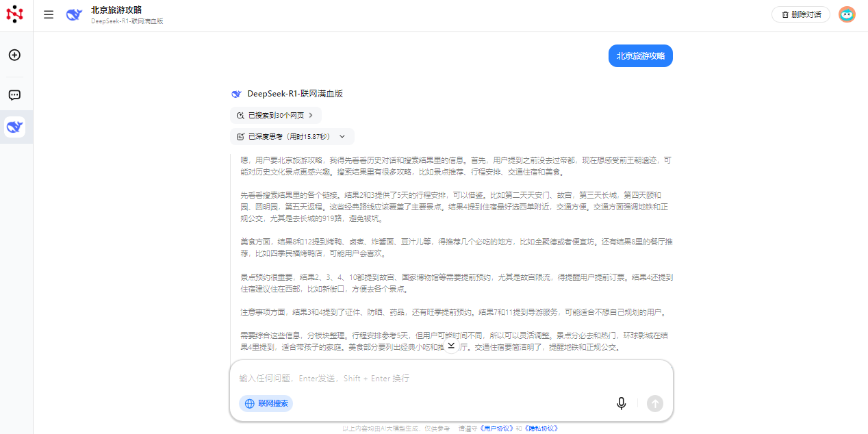
Task: Open the 隐私协议 link
Action: (x=541, y=429)
